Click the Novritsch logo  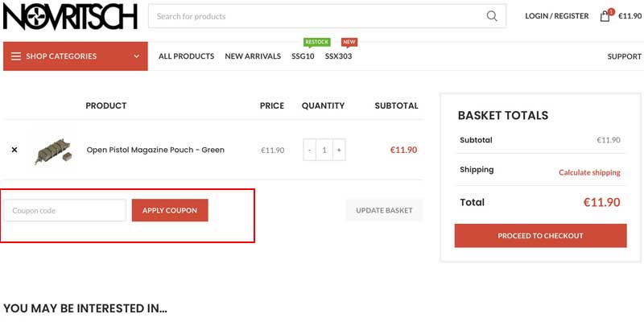70,16
